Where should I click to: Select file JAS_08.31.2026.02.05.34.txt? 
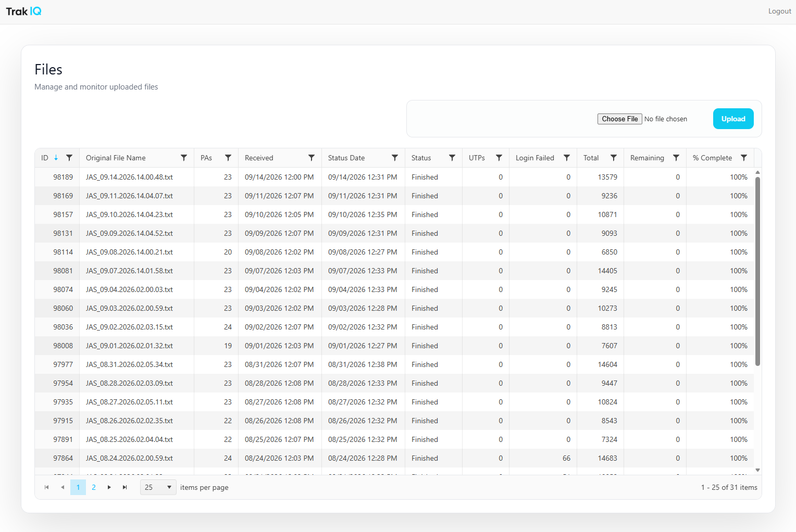click(129, 364)
